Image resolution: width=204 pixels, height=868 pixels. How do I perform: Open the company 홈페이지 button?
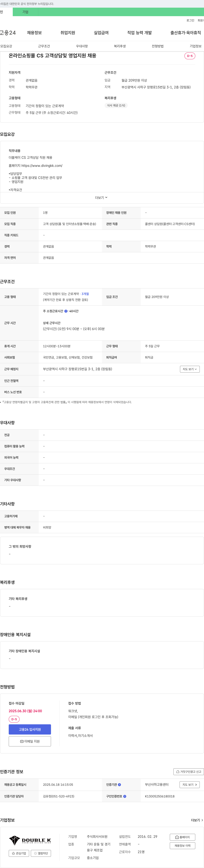tap(183, 837)
